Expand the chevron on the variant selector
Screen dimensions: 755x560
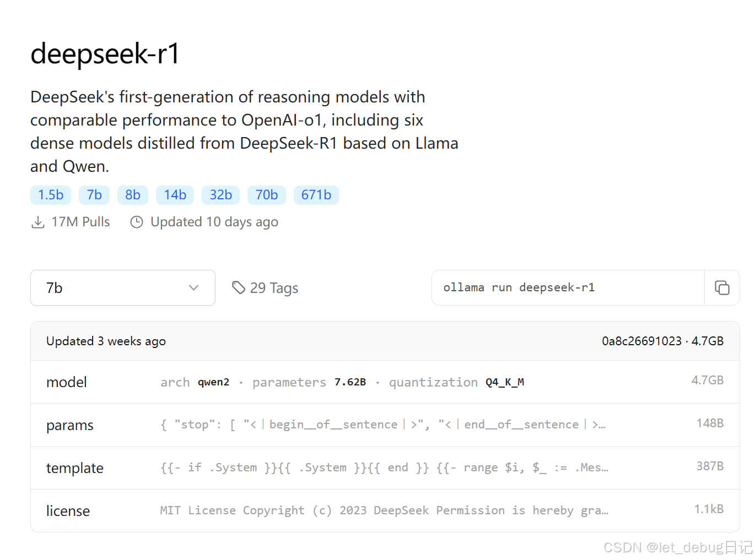pyautogui.click(x=193, y=287)
